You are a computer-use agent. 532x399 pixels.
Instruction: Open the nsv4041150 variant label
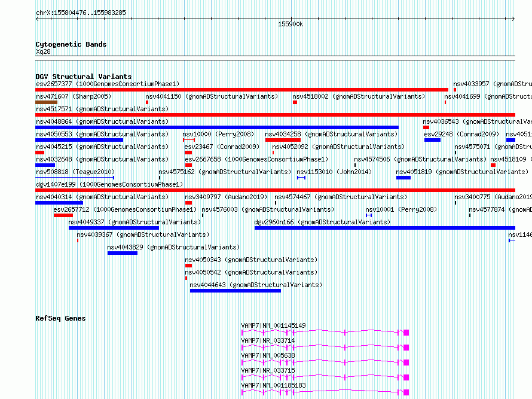(212, 96)
